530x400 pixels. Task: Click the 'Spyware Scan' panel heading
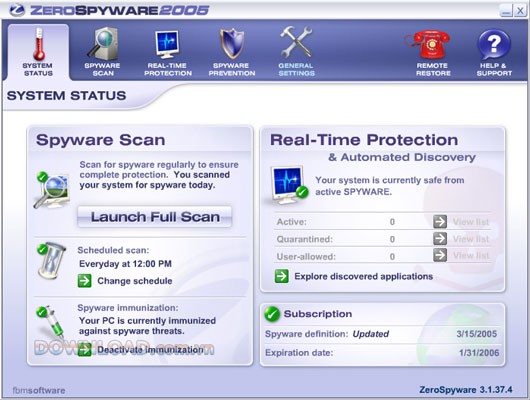(x=101, y=140)
